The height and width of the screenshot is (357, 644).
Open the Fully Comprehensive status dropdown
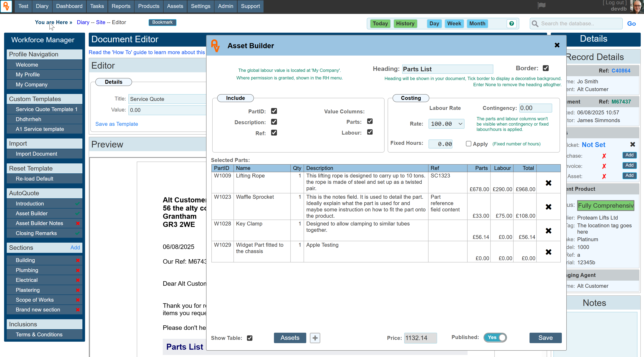(606, 205)
